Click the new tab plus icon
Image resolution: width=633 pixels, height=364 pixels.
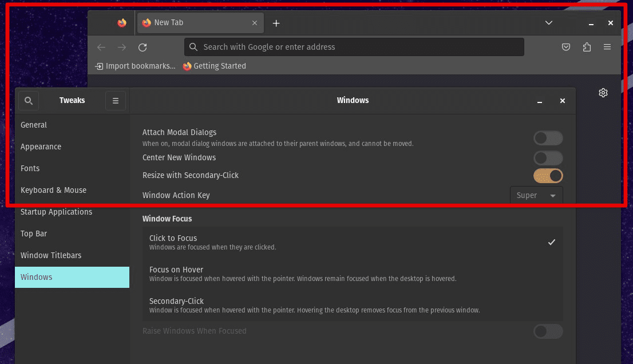(x=276, y=23)
